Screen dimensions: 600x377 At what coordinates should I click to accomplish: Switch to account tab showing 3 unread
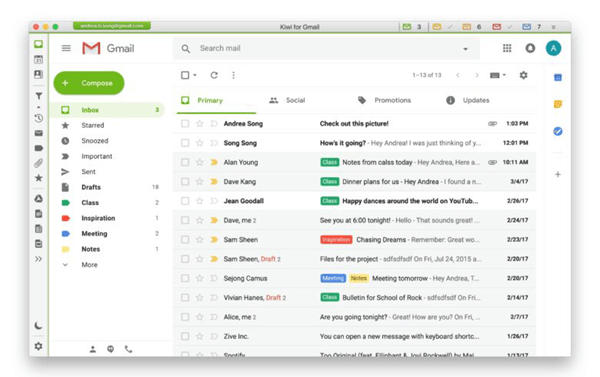(x=412, y=27)
